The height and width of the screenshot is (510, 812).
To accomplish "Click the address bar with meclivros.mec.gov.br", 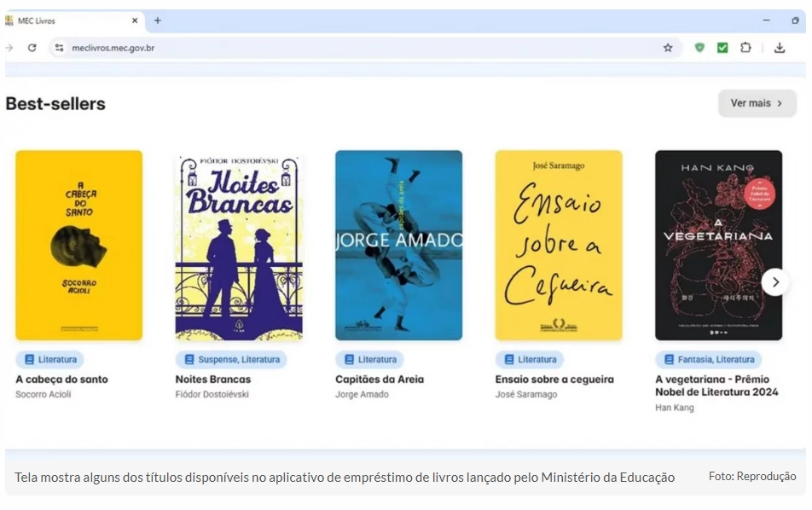I will pyautogui.click(x=341, y=48).
